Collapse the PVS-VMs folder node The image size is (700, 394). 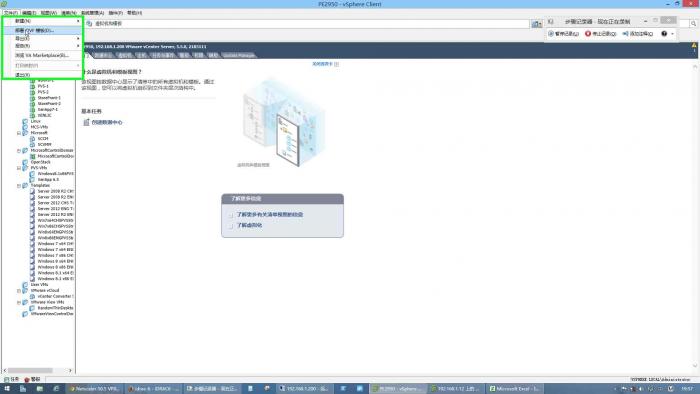pos(19,168)
